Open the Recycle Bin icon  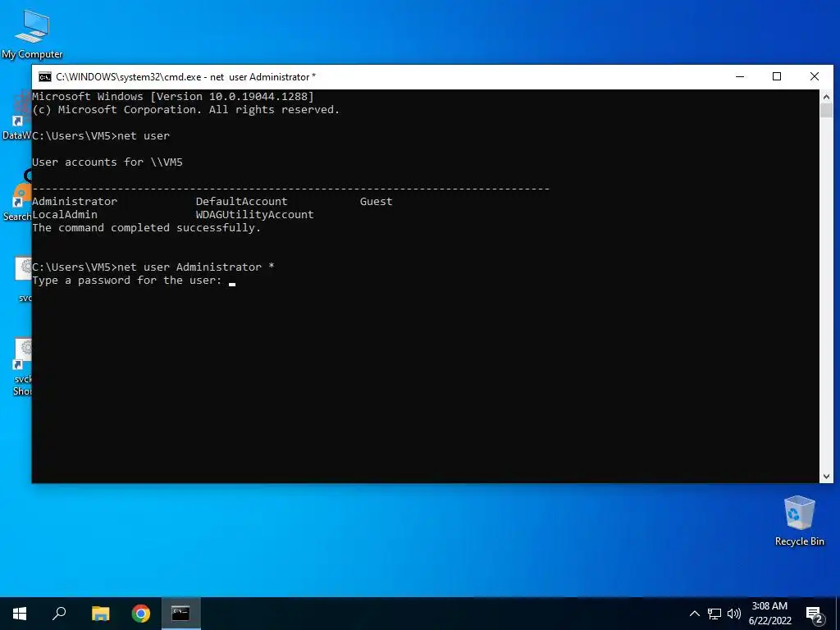[x=799, y=520]
